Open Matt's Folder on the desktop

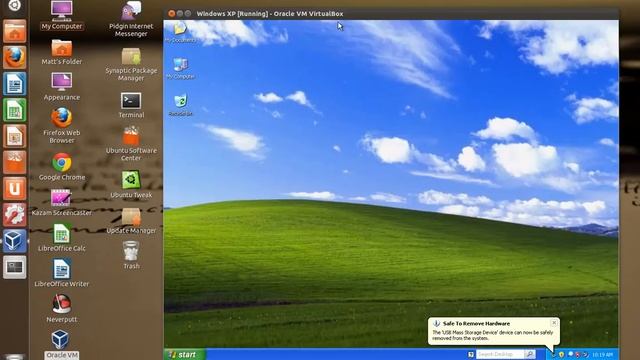pyautogui.click(x=62, y=52)
